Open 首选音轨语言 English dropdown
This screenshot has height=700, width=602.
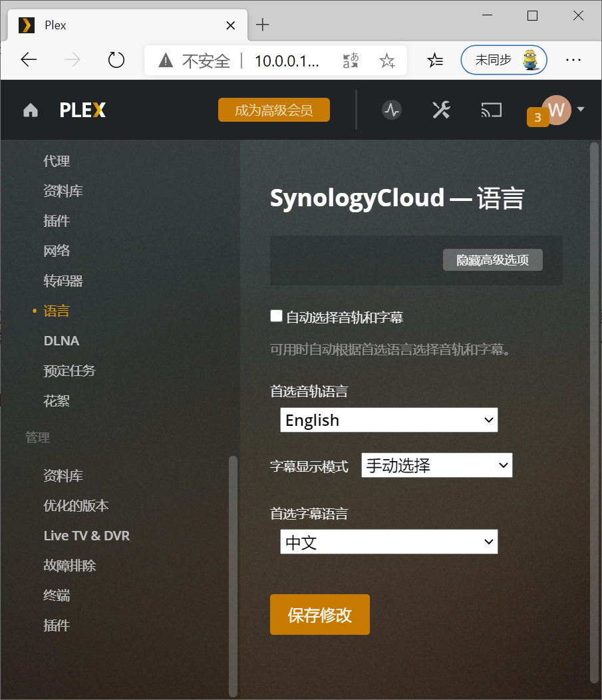(388, 420)
